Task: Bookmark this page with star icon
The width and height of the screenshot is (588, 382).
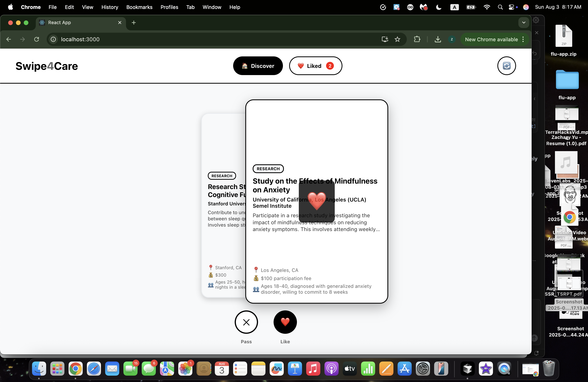Action: click(397, 39)
